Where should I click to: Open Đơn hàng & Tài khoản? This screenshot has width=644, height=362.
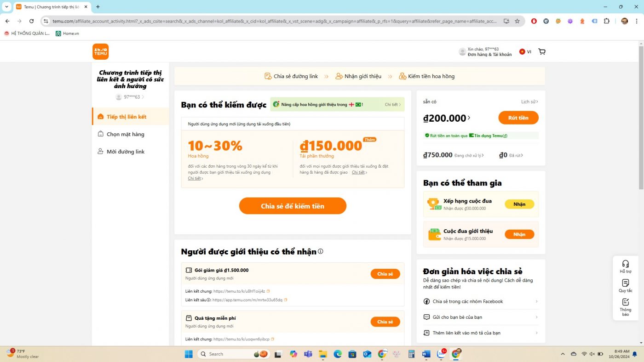[x=489, y=54]
